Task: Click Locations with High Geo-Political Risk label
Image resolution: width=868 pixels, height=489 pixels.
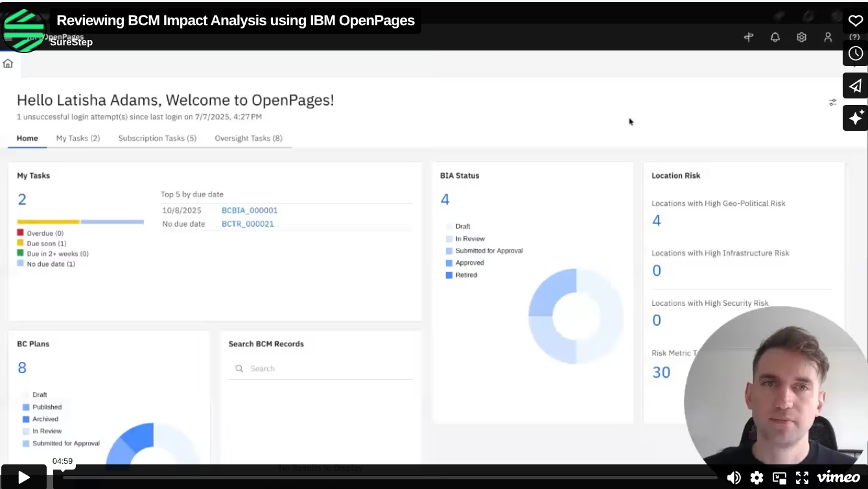Action: point(718,203)
